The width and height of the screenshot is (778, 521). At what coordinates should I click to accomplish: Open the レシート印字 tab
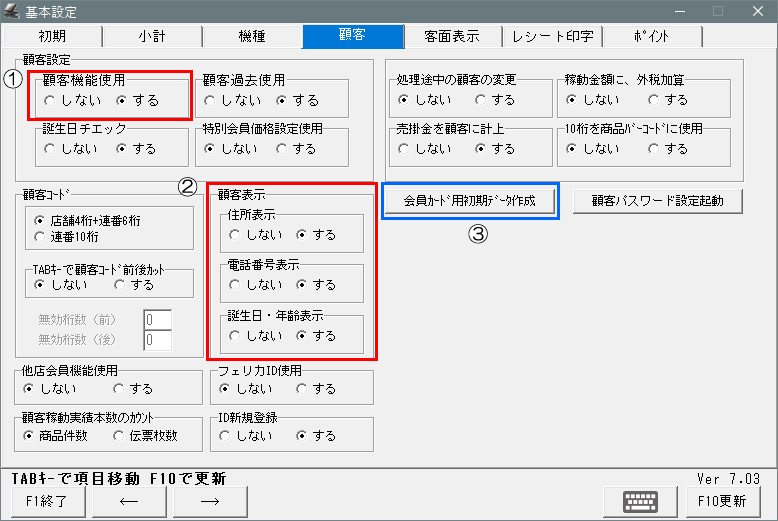(x=552, y=37)
